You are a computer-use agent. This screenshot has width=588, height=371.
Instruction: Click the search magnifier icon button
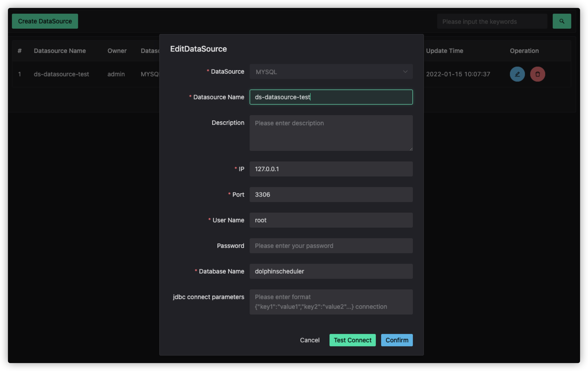click(562, 21)
